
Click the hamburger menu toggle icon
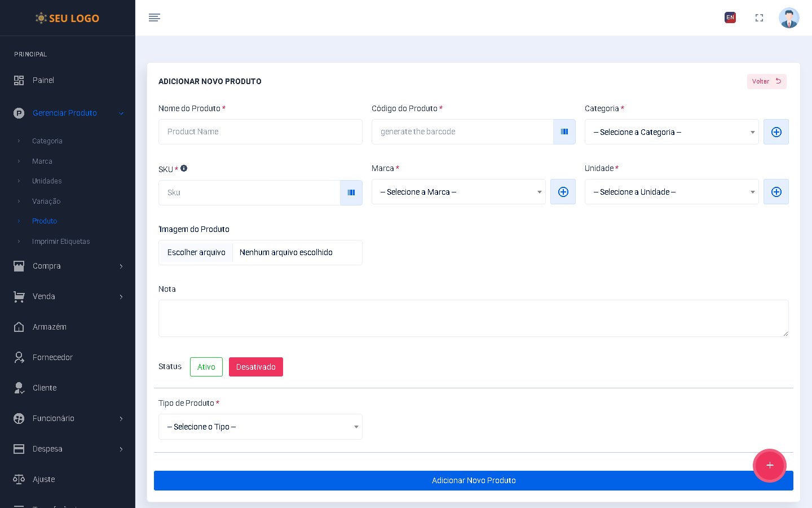tap(155, 17)
